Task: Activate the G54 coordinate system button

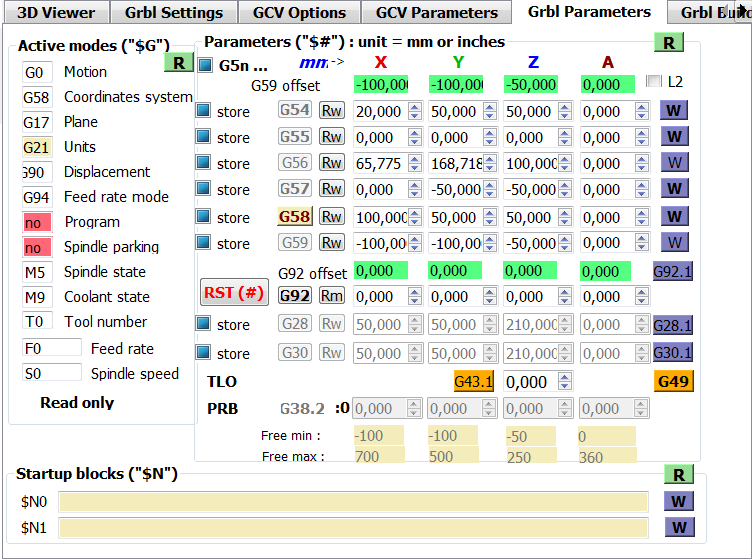Action: (x=295, y=110)
